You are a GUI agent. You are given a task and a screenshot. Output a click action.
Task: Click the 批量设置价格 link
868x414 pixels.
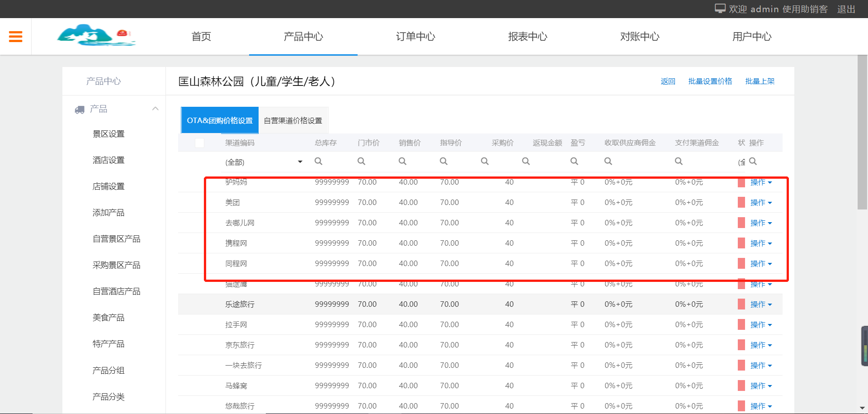tap(710, 81)
